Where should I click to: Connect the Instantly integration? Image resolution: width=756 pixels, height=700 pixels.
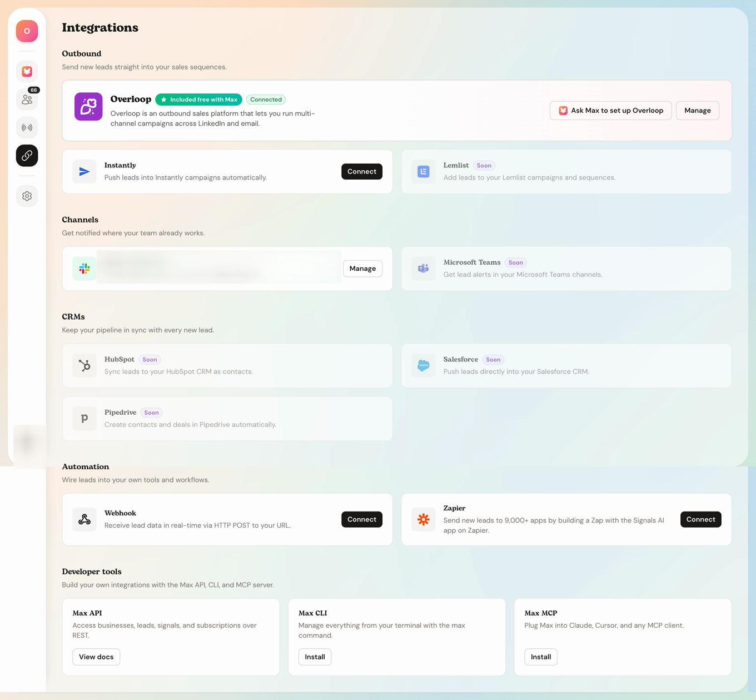pyautogui.click(x=362, y=172)
